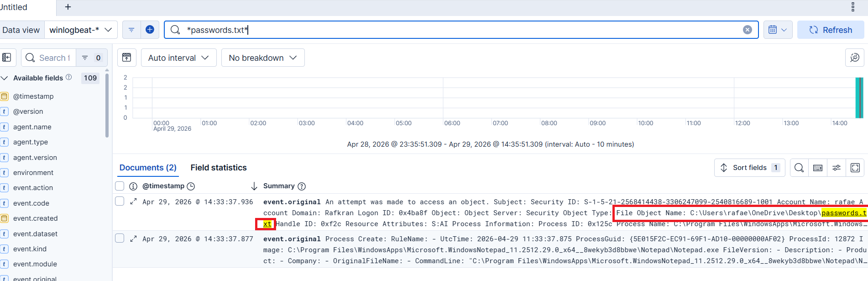This screenshot has width=868, height=281.
Task: Open the No breakdown dropdown
Action: pos(263,58)
